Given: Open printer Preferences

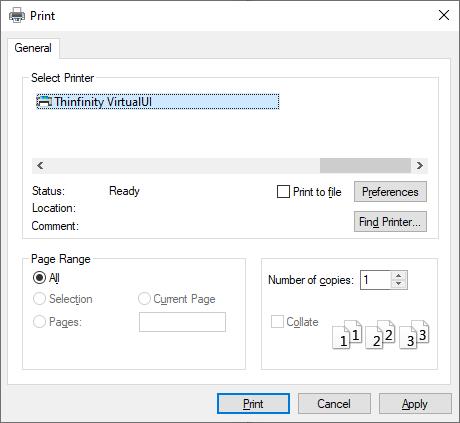Looking at the screenshot, I should pyautogui.click(x=390, y=192).
